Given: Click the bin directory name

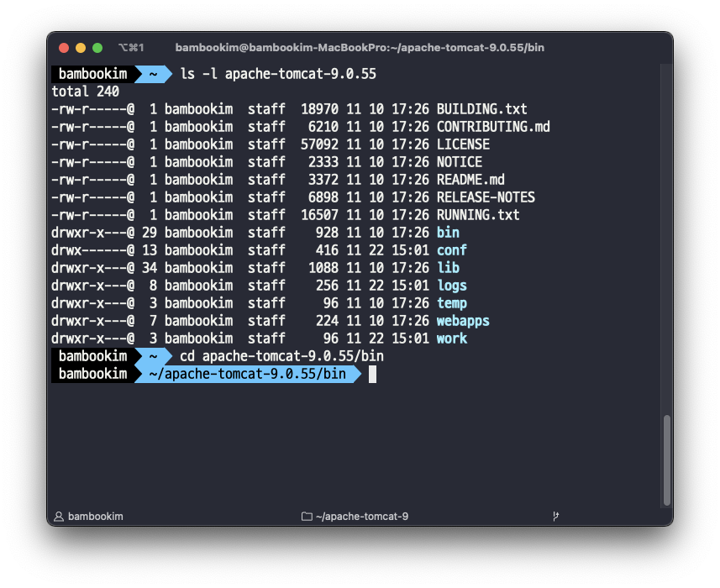Looking at the screenshot, I should tap(448, 233).
